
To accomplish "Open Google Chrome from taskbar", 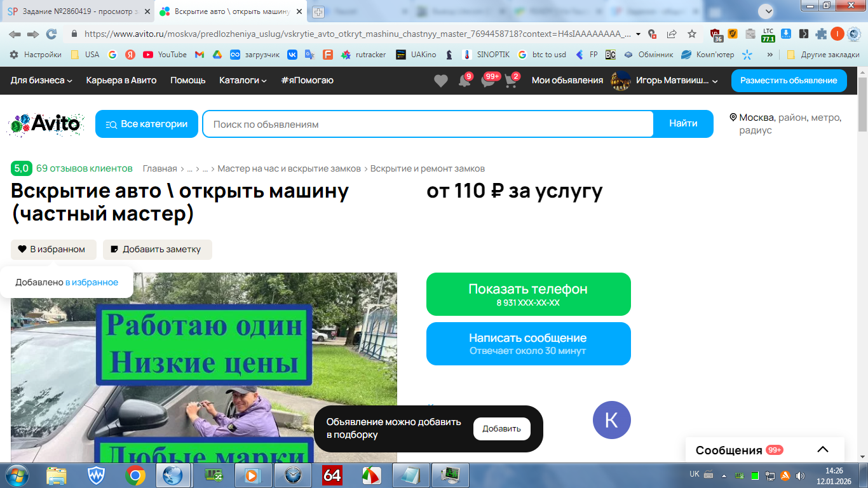I will pos(135,475).
